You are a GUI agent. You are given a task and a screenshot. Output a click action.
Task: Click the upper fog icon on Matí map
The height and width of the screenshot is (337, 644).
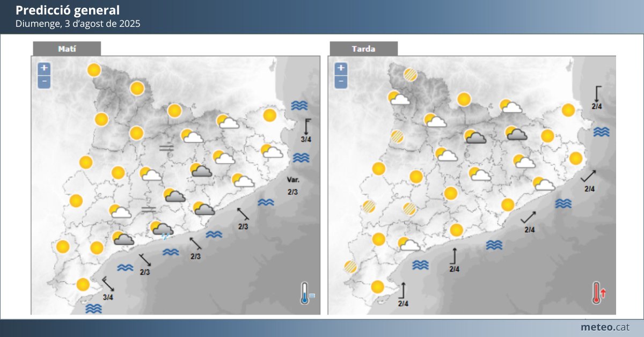[166, 147]
